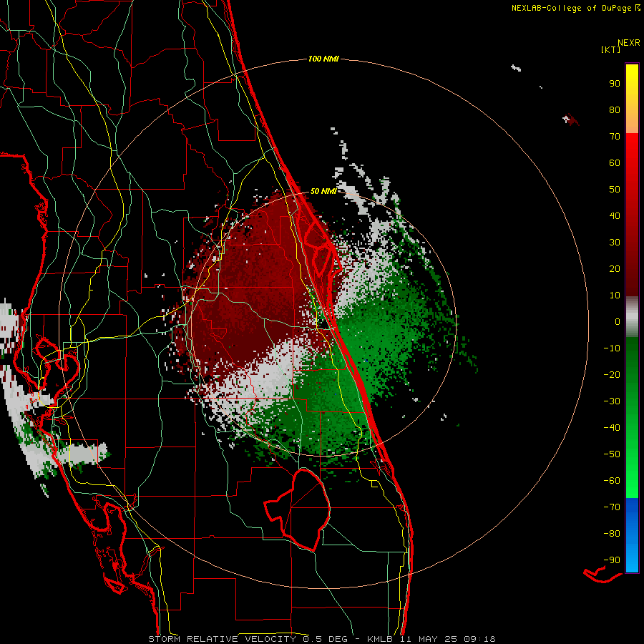Click the -80 value on the velocity scale

click(x=612, y=534)
